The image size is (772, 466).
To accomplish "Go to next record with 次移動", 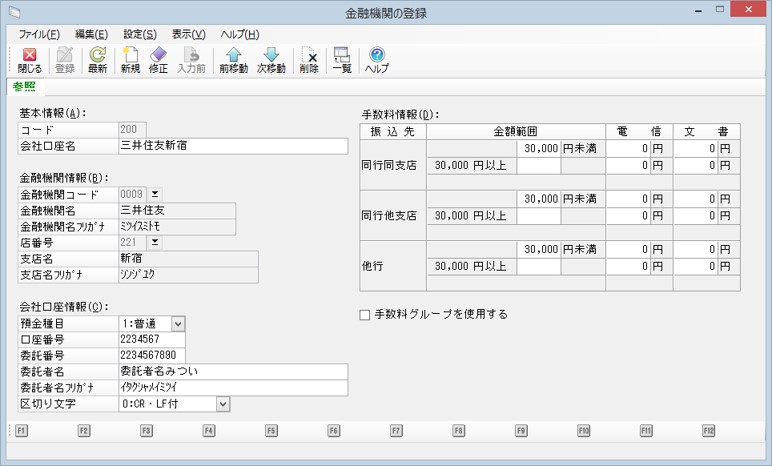I will 271,61.
